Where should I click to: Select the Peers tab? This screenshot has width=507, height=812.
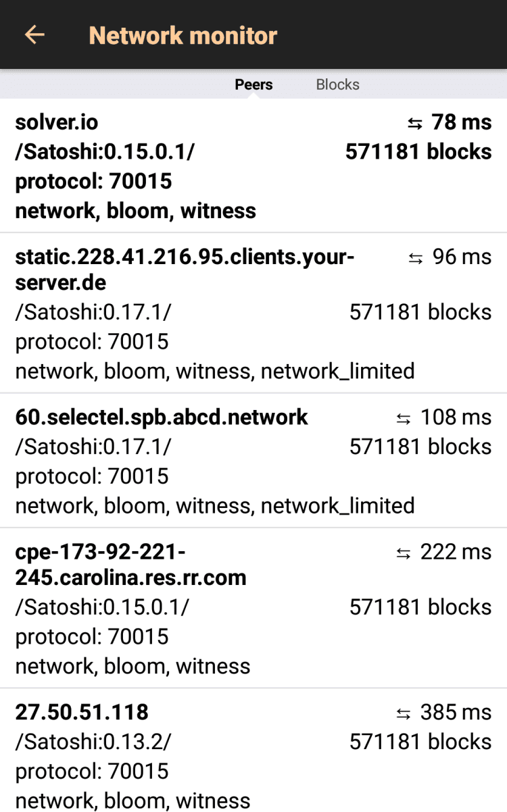click(x=254, y=84)
